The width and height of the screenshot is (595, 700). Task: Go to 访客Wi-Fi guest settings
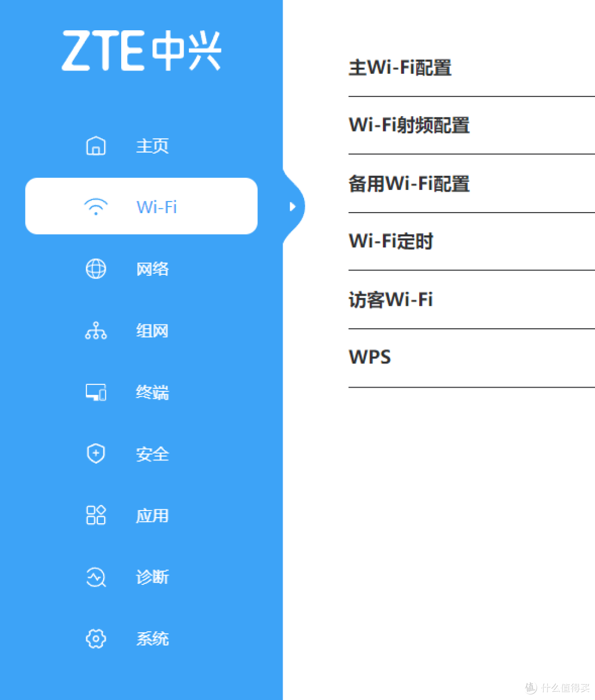tap(391, 300)
